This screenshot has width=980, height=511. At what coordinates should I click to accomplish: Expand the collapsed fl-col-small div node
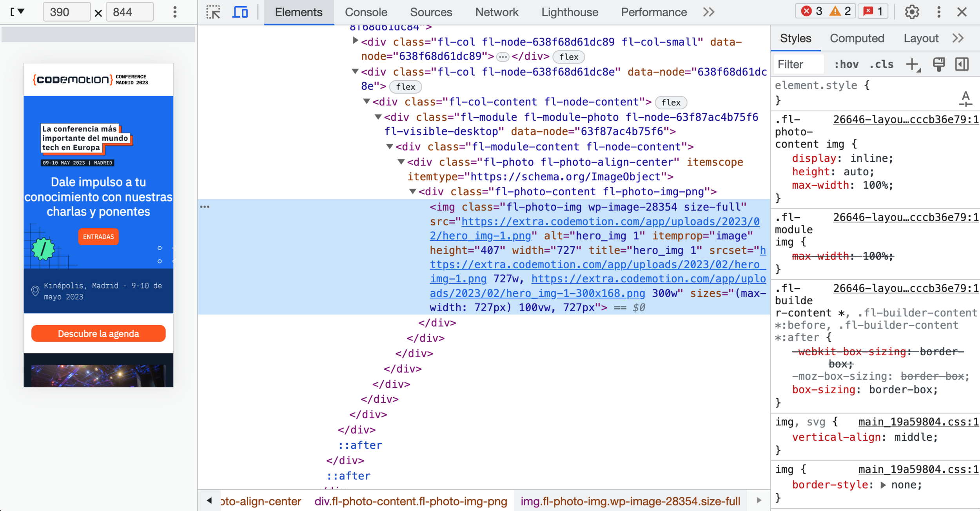(x=355, y=40)
